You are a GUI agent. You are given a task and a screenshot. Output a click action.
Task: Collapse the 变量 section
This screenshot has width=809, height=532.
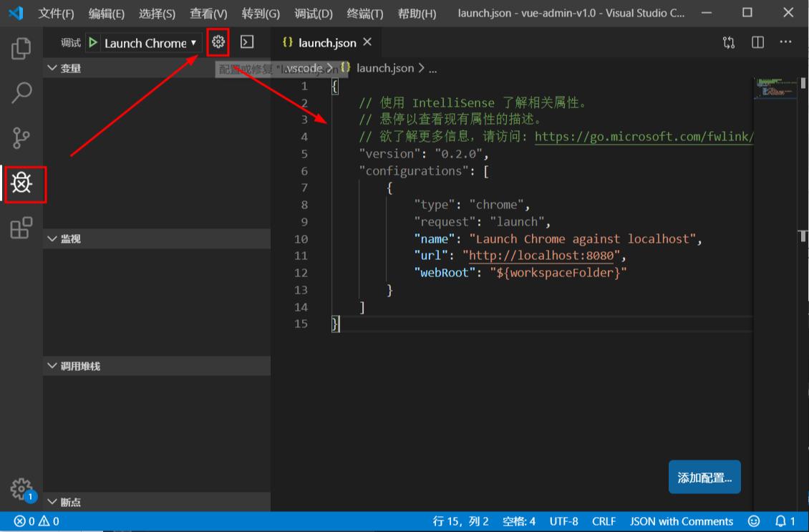coord(157,68)
